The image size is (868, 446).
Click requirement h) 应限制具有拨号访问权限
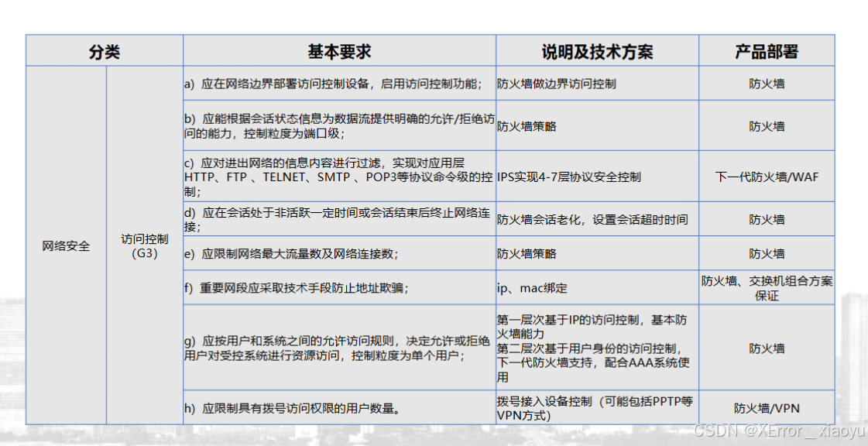[x=339, y=408]
